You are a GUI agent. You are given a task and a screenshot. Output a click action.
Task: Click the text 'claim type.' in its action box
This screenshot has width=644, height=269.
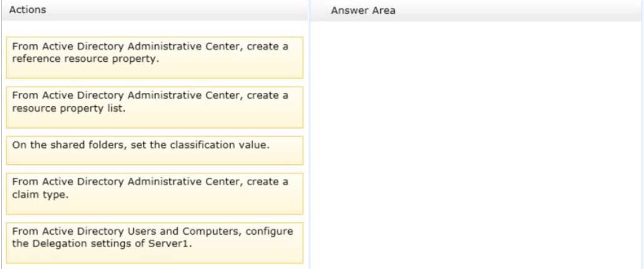[x=40, y=195]
